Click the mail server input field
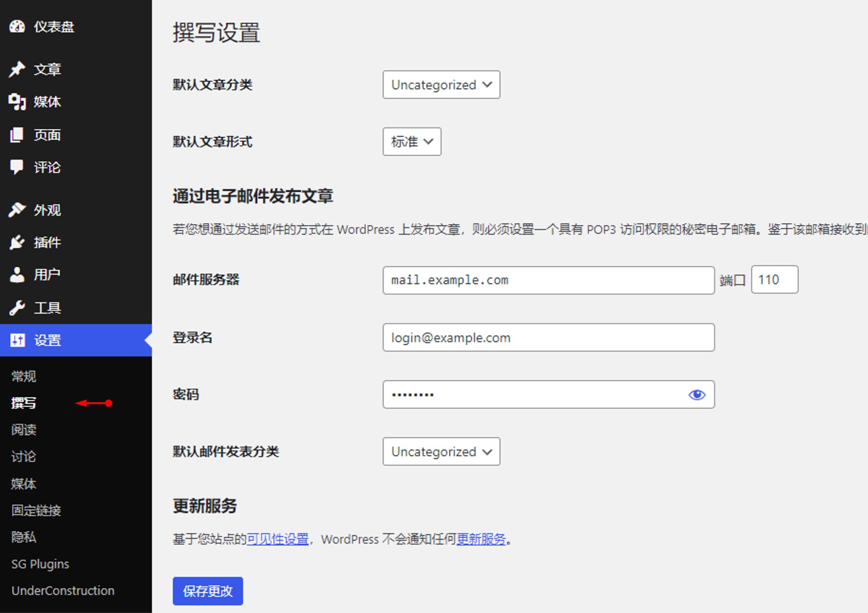The height and width of the screenshot is (613, 868). [x=548, y=280]
